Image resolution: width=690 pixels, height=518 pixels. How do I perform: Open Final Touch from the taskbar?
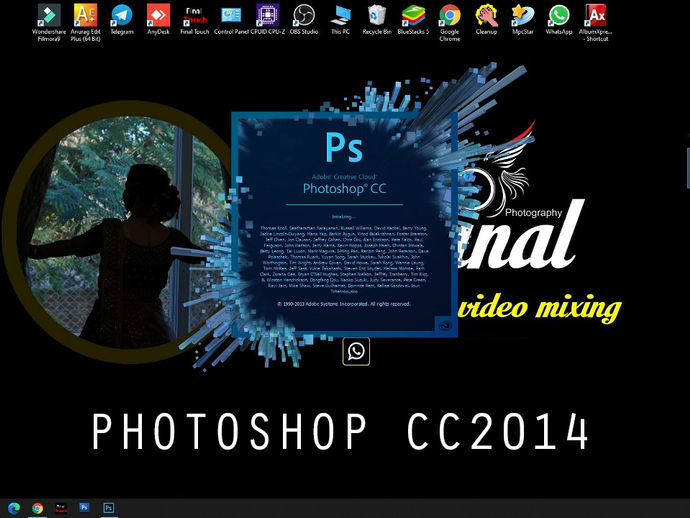61,508
